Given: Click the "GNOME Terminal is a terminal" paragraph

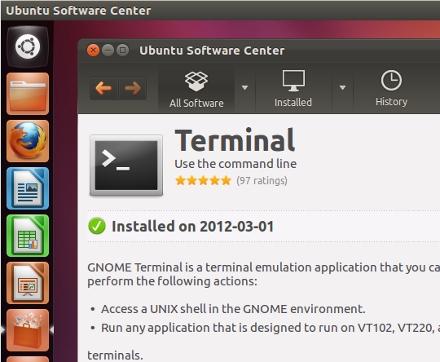Looking at the screenshot, I should tap(264, 274).
